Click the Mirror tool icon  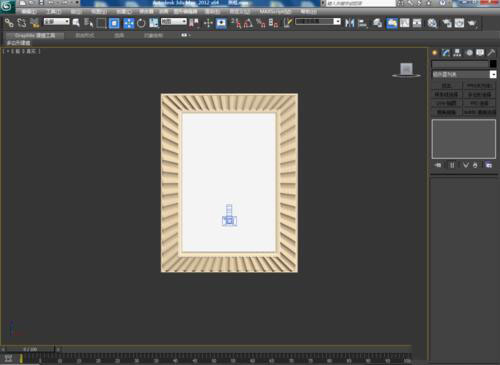(x=349, y=23)
